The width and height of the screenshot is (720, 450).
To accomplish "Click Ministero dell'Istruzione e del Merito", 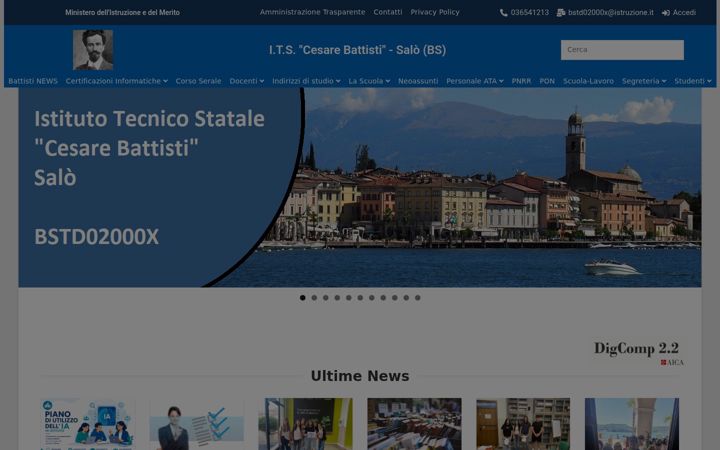I will 122,12.
